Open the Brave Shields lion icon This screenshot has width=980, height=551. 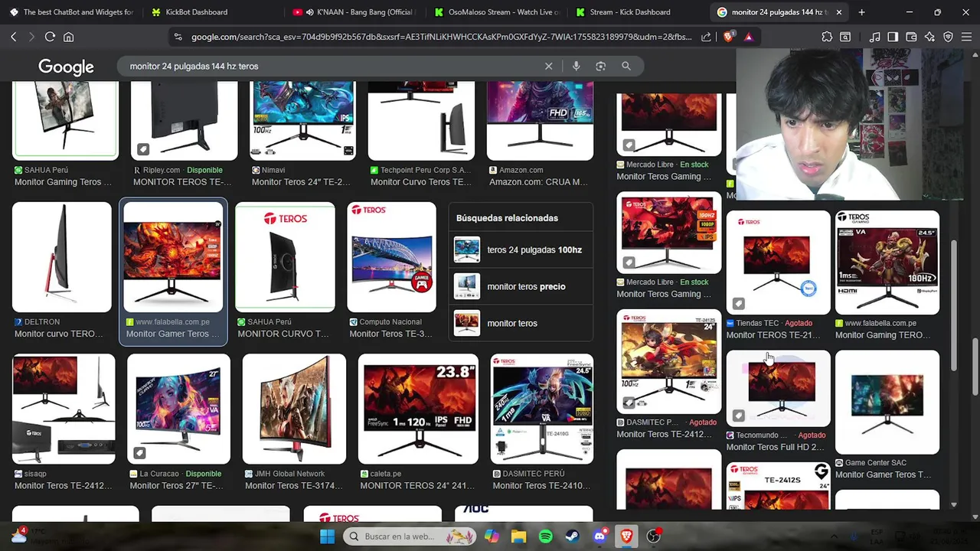click(728, 37)
